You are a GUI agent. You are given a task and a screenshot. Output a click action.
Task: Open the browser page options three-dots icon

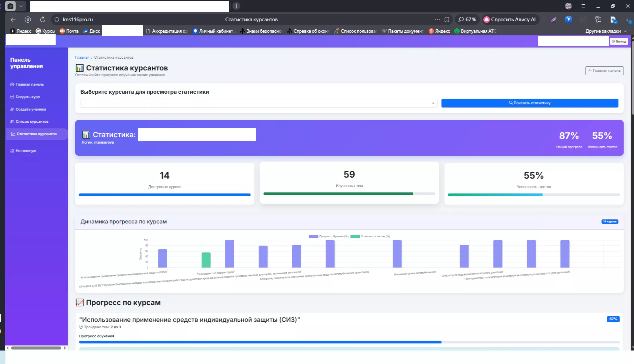tap(437, 20)
